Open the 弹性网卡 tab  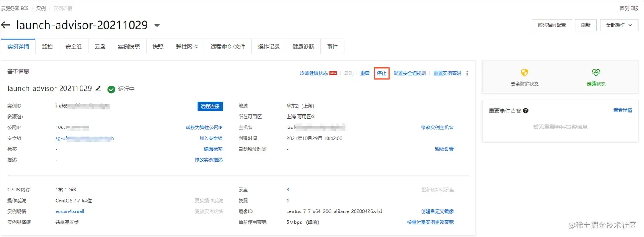187,47
